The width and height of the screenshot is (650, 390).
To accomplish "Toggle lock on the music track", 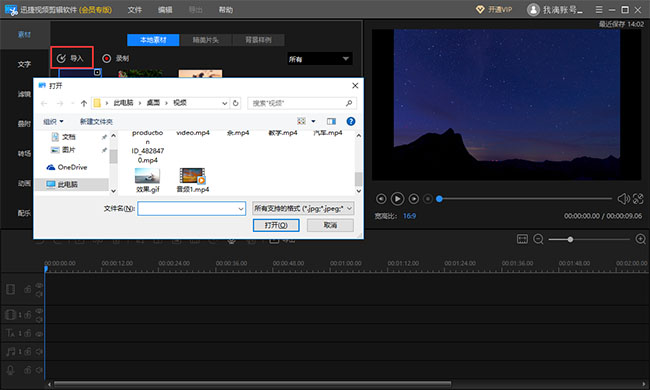I will point(27,352).
